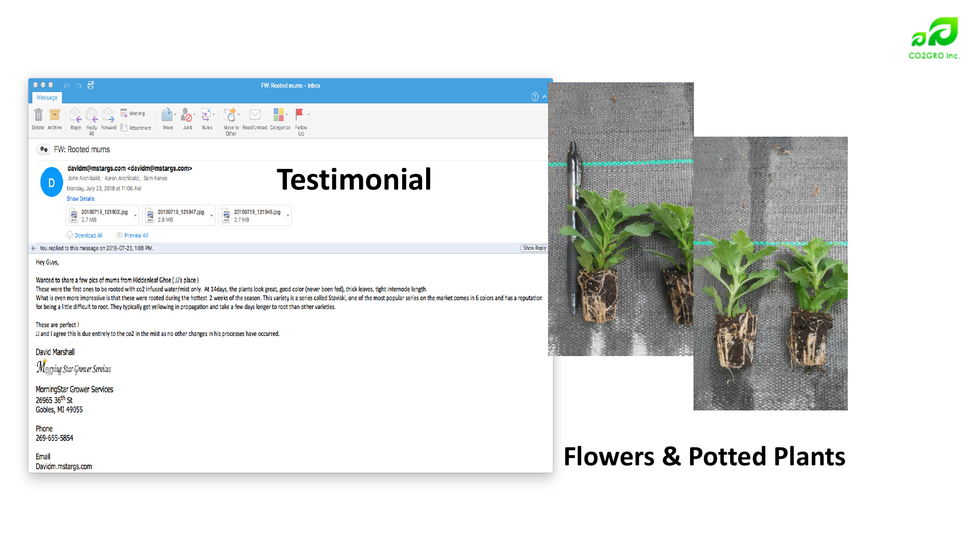Reply with a Meeting invitation

(x=133, y=113)
